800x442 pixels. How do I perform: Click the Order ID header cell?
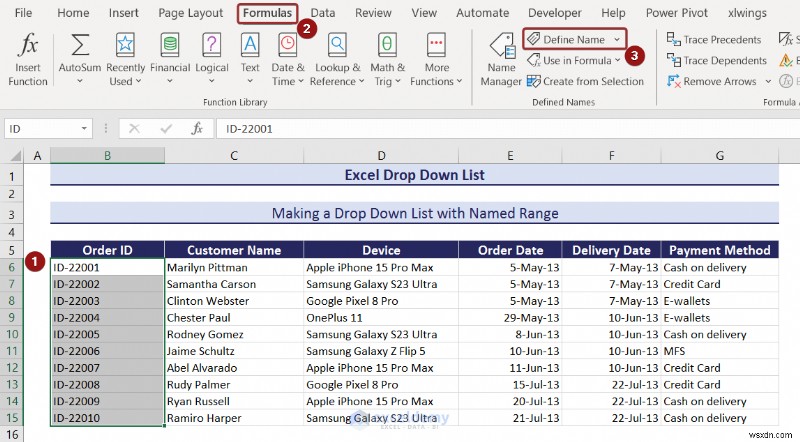coord(107,250)
